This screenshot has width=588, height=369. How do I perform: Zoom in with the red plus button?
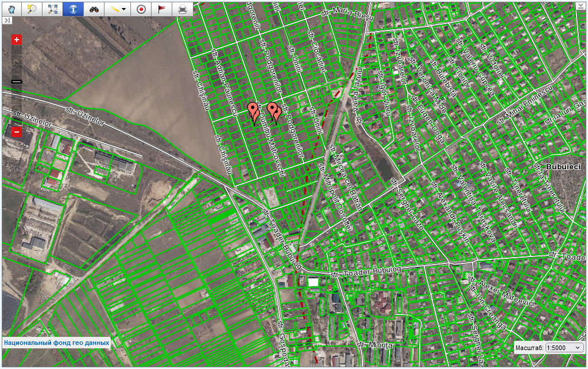click(17, 40)
